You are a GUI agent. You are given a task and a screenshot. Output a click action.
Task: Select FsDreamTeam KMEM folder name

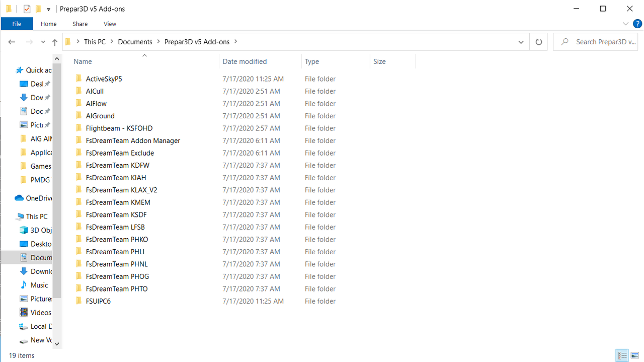pos(118,202)
